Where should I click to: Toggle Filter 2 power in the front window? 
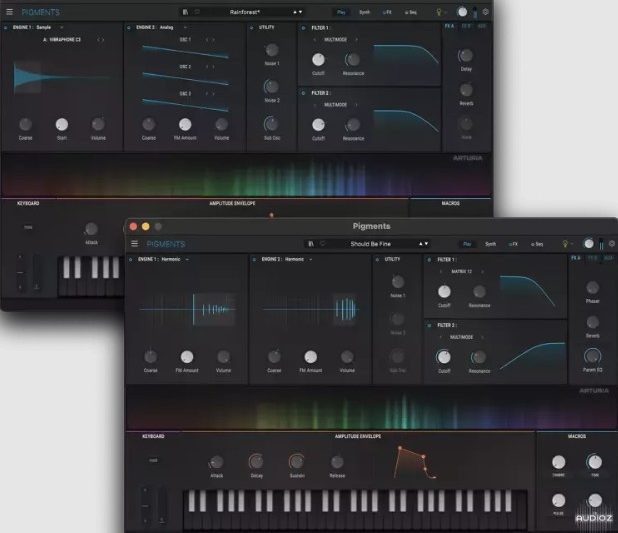pos(429,325)
